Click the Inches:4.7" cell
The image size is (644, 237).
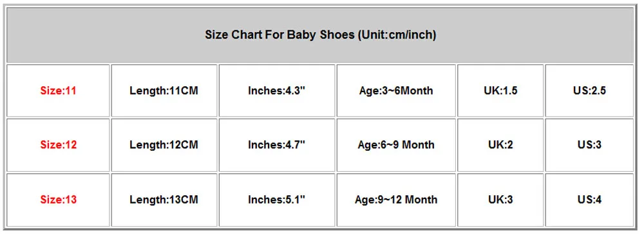pyautogui.click(x=277, y=145)
